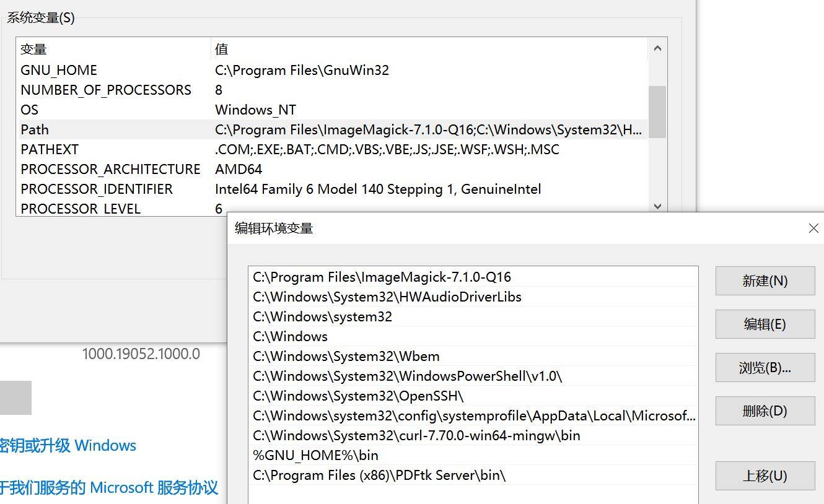Click the 新建(N) button
Screen dimensions: 824x504
(x=765, y=281)
